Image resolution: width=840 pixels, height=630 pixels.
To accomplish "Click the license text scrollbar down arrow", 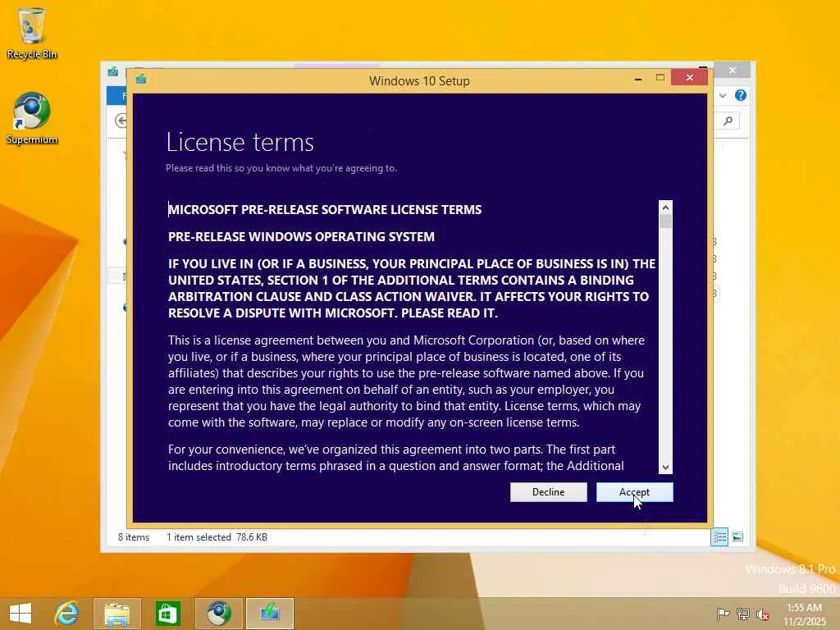I will 665,467.
